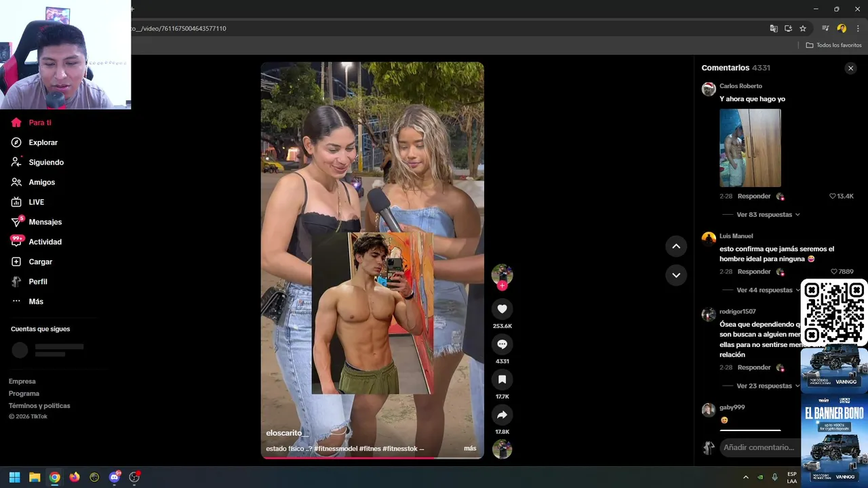
Task: Close the Comentarios panel
Action: coord(850,68)
